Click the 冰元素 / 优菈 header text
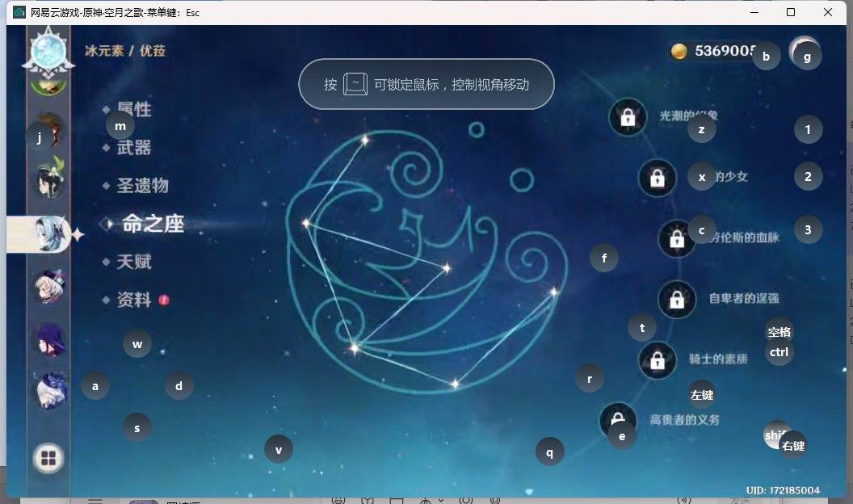Image resolution: width=853 pixels, height=504 pixels. [125, 51]
